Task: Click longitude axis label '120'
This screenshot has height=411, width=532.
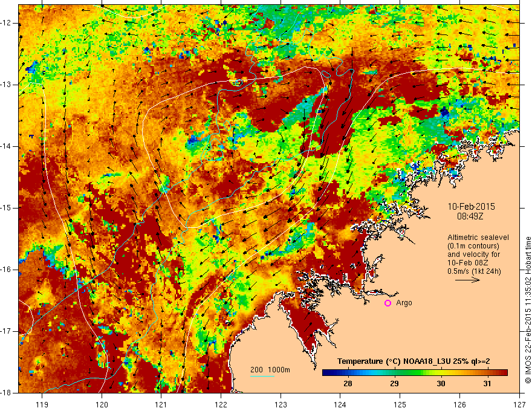Action: pyautogui.click(x=102, y=404)
